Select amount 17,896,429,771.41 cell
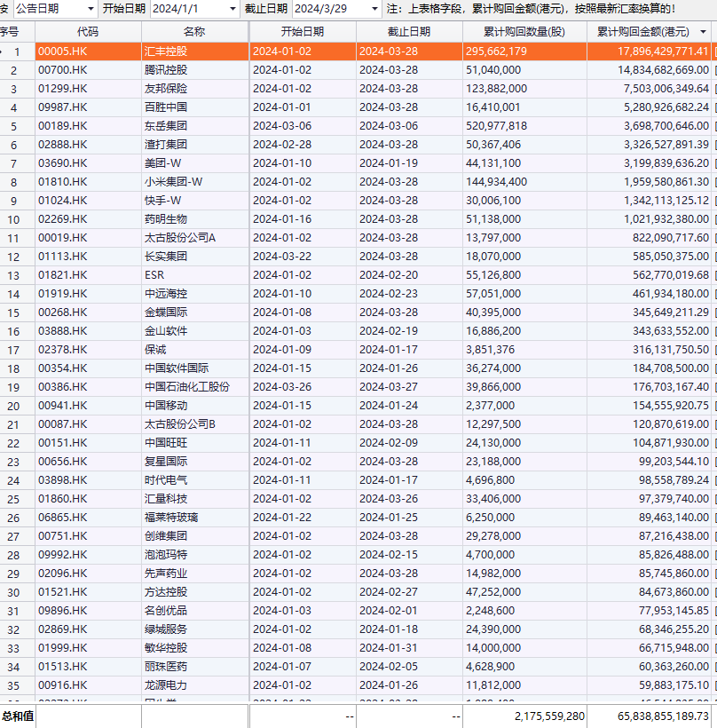 (649, 51)
